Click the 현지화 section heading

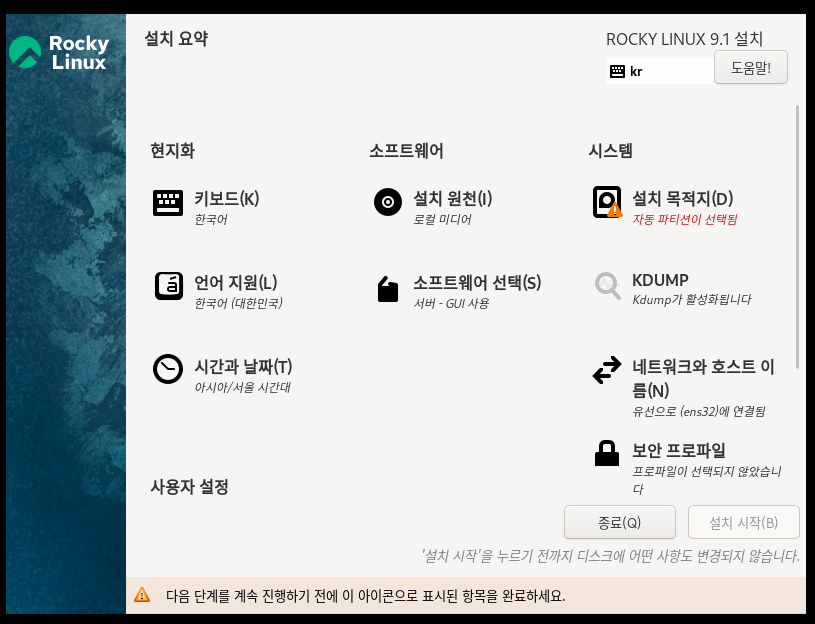point(173,151)
